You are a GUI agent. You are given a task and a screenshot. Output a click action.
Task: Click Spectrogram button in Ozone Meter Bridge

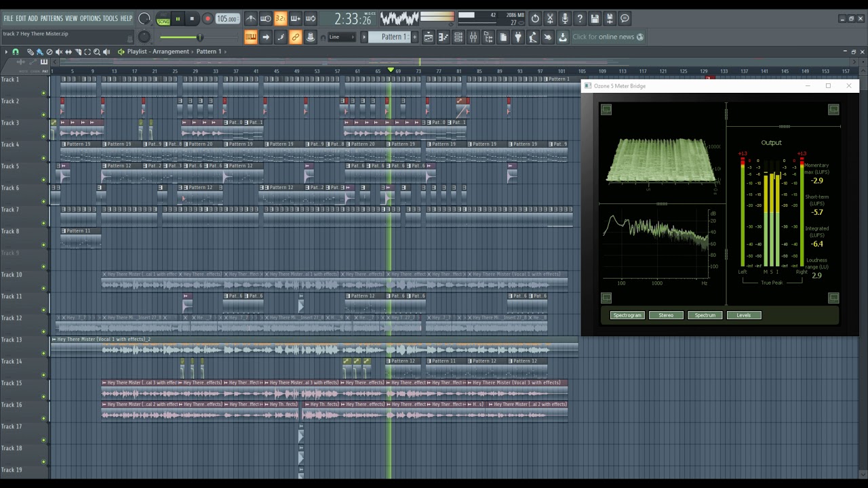tap(627, 315)
